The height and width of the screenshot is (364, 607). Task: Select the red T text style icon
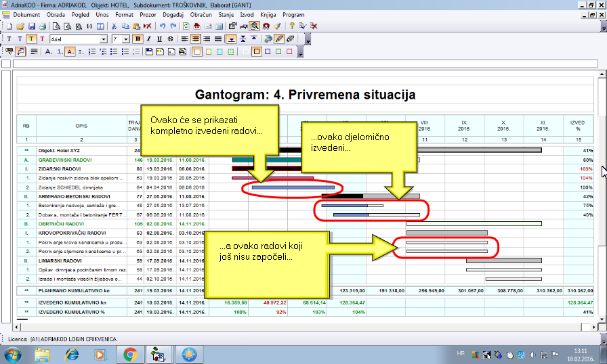tap(42, 39)
